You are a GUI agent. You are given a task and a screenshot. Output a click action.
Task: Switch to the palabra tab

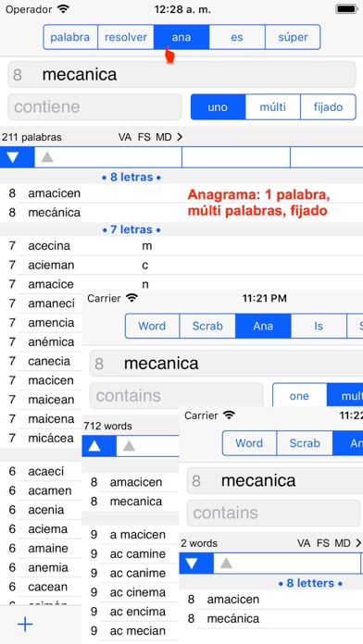(x=70, y=37)
